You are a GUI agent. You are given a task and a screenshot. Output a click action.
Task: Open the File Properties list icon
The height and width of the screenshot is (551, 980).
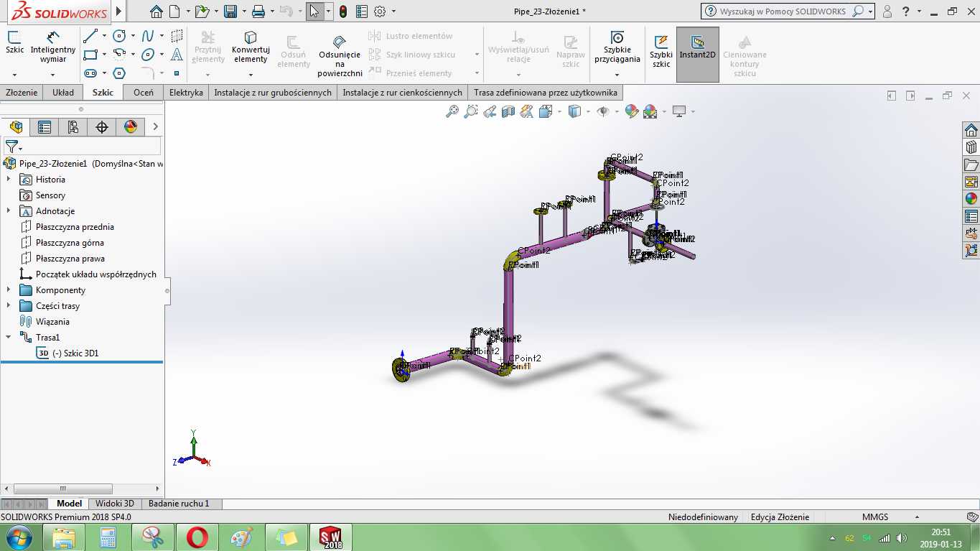click(x=362, y=11)
